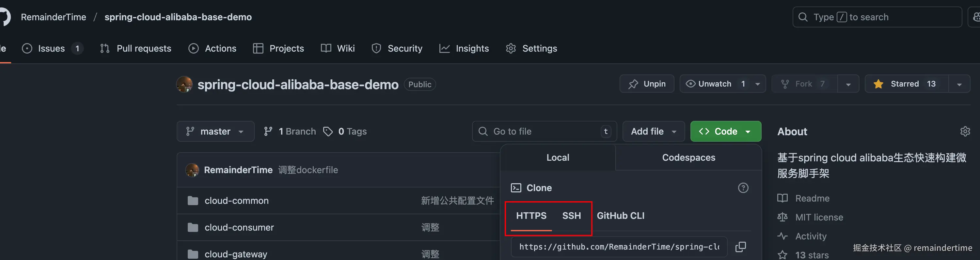Click the Activity pulse icon
The image size is (980, 260).
(782, 236)
